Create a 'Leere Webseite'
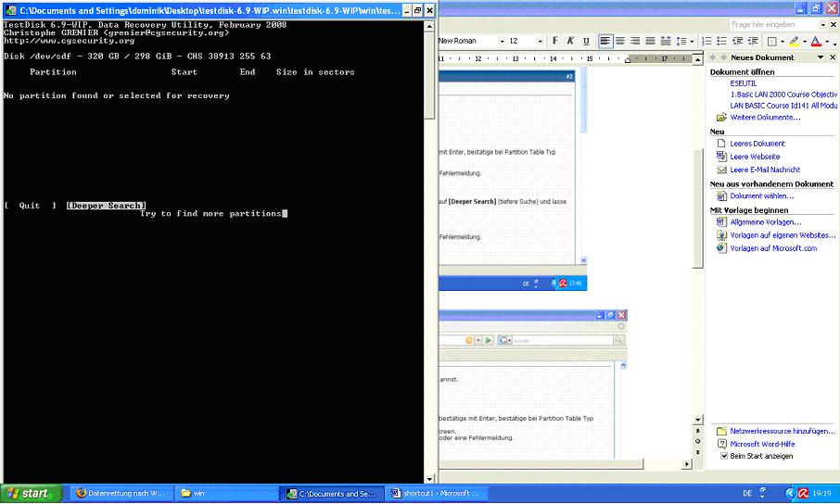The image size is (840, 504). (755, 157)
